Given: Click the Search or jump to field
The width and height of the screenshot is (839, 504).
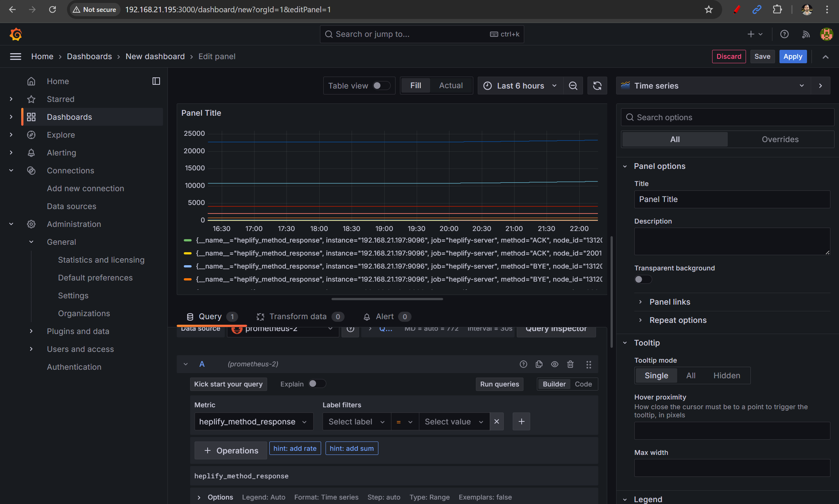Looking at the screenshot, I should point(422,34).
